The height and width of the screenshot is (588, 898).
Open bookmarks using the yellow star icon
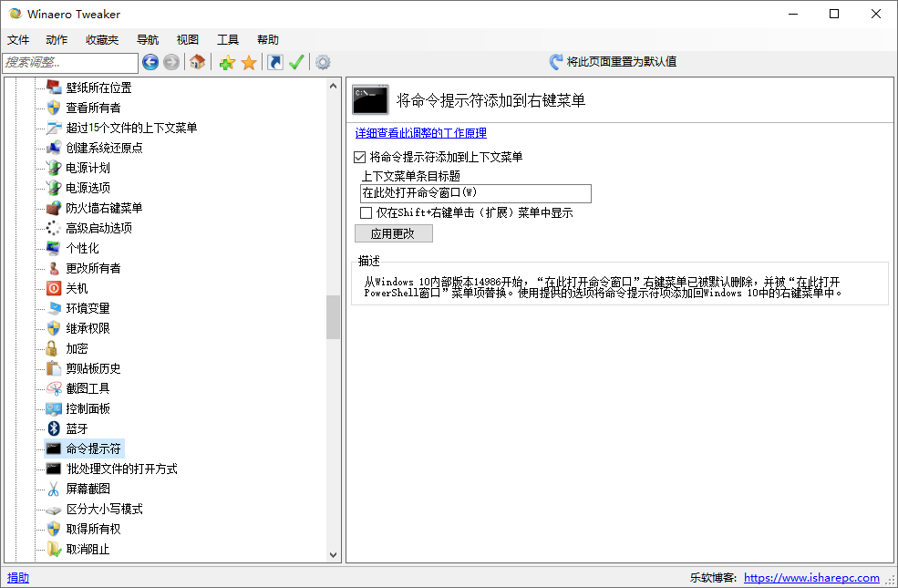248,62
